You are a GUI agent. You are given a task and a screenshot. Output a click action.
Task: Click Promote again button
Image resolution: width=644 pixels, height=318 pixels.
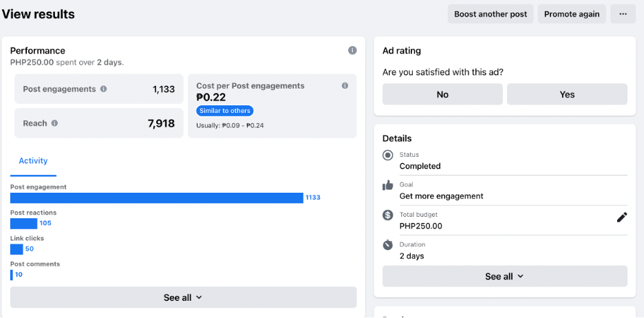pos(572,14)
